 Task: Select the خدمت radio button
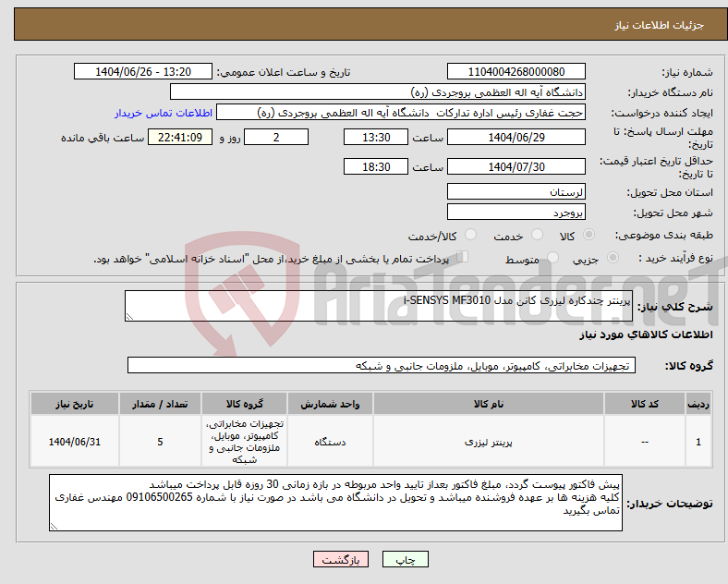537,235
